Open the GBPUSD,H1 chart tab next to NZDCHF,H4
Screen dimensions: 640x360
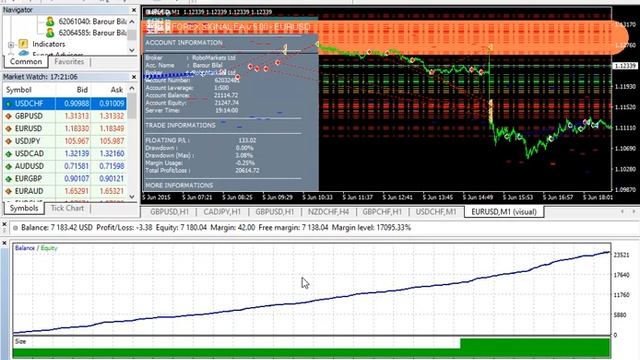(275, 212)
